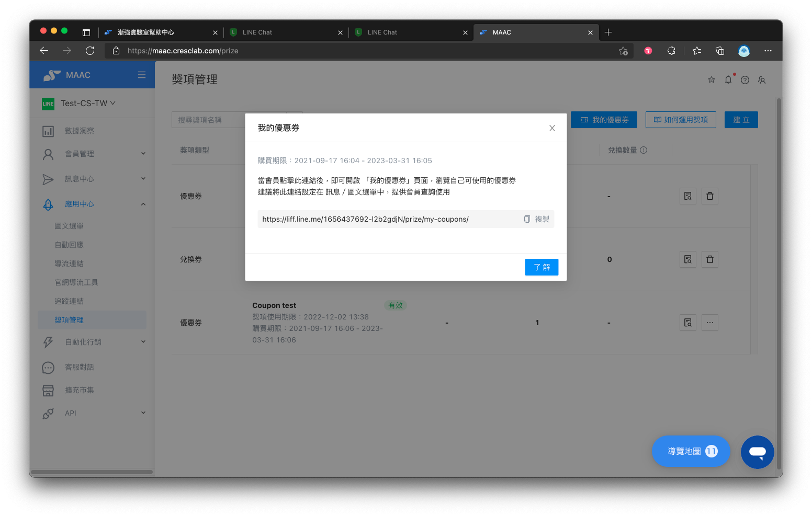The image size is (812, 516).
Task: Click the star favorites icon in header
Action: tap(712, 80)
